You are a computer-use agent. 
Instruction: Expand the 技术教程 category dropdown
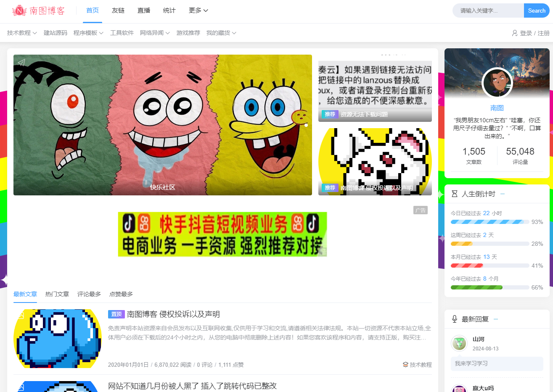[x=22, y=33]
